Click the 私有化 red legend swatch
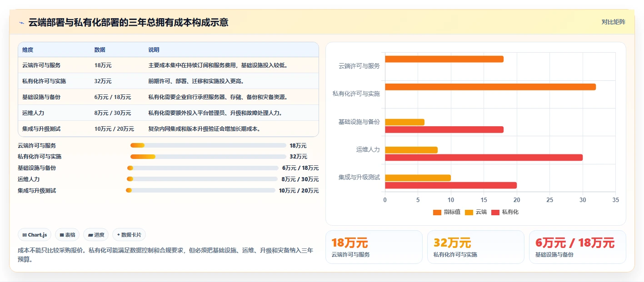The height and width of the screenshot is (282, 644). pos(495,212)
